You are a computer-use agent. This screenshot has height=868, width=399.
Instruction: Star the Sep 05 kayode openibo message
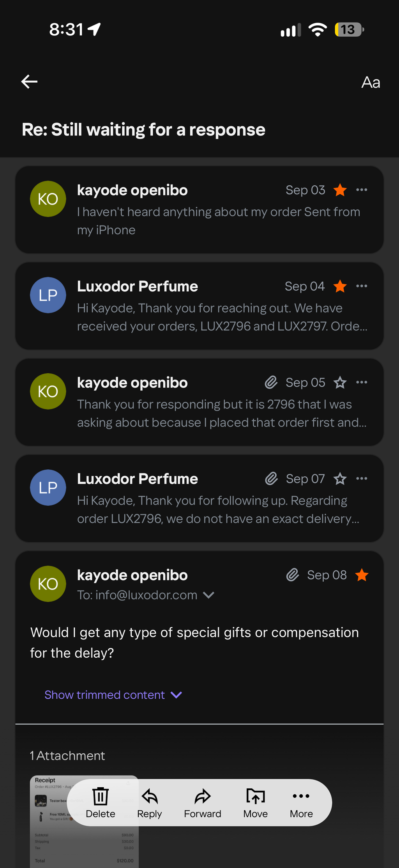[x=340, y=383]
